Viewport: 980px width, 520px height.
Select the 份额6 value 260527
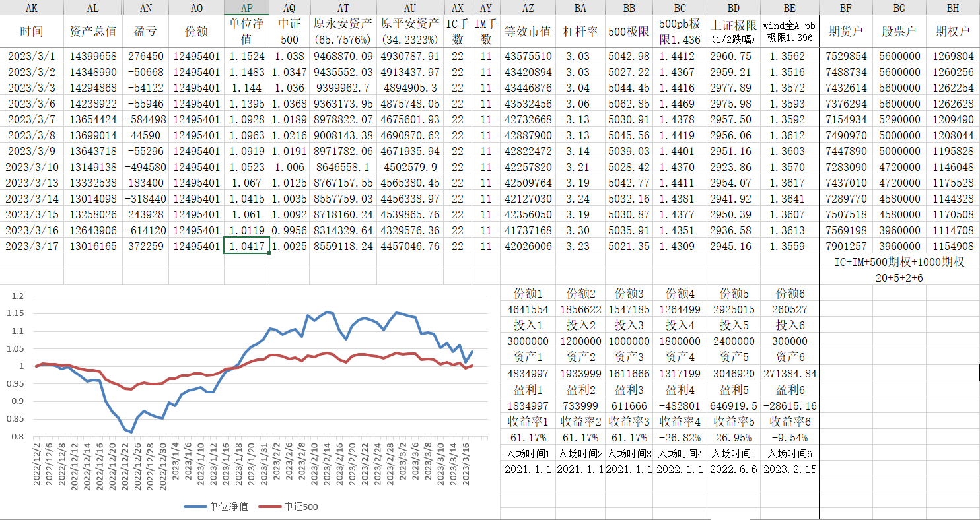790,309
